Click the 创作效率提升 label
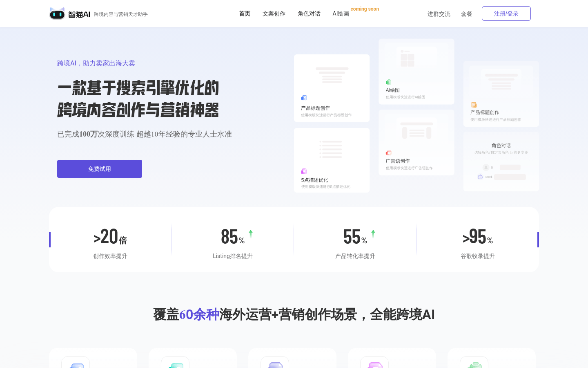Viewport: 588px width, 368px height. click(x=110, y=256)
